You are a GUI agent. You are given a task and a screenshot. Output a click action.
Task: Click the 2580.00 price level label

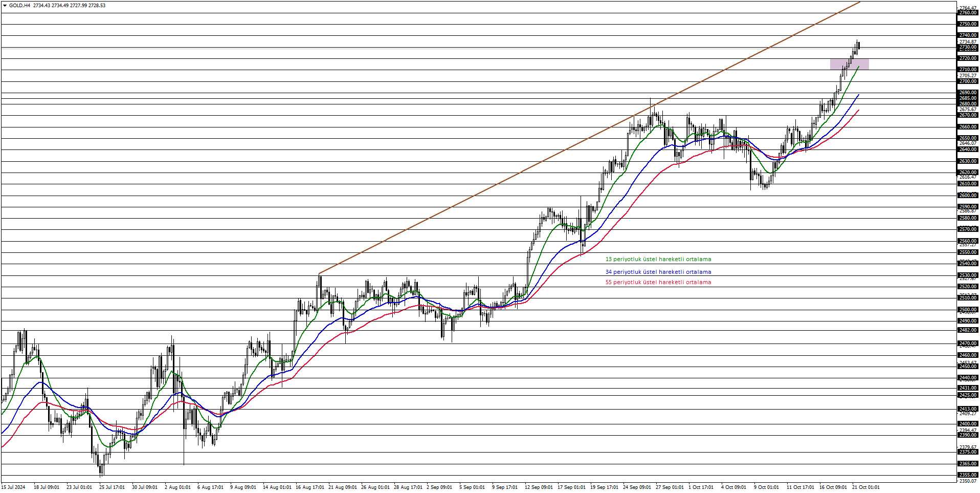[x=968, y=218]
